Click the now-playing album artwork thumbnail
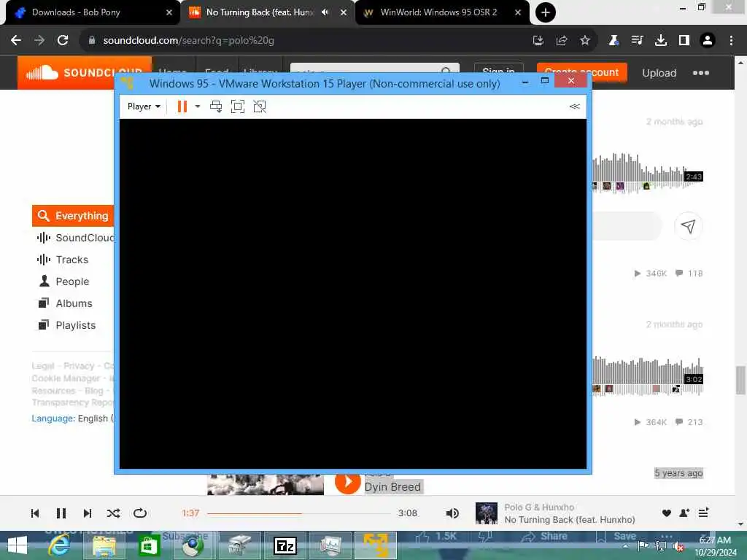 (x=487, y=513)
